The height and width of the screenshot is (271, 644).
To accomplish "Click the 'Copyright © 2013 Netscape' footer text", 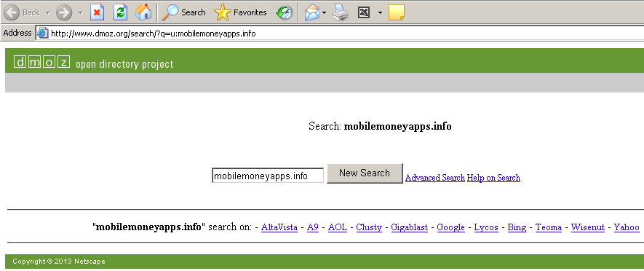I will coord(59,261).
